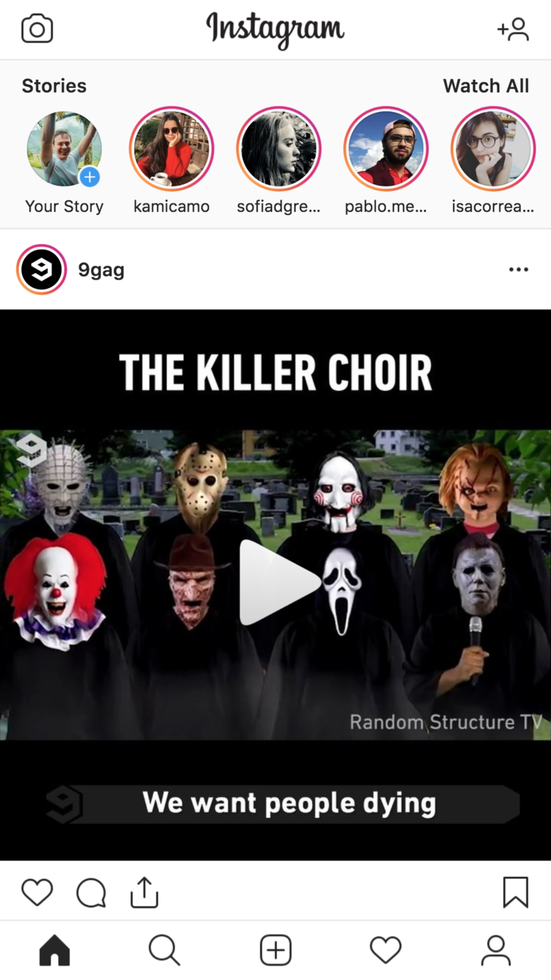Open Search tab with magnifier icon
Screen dimensions: 551x980
(x=165, y=950)
